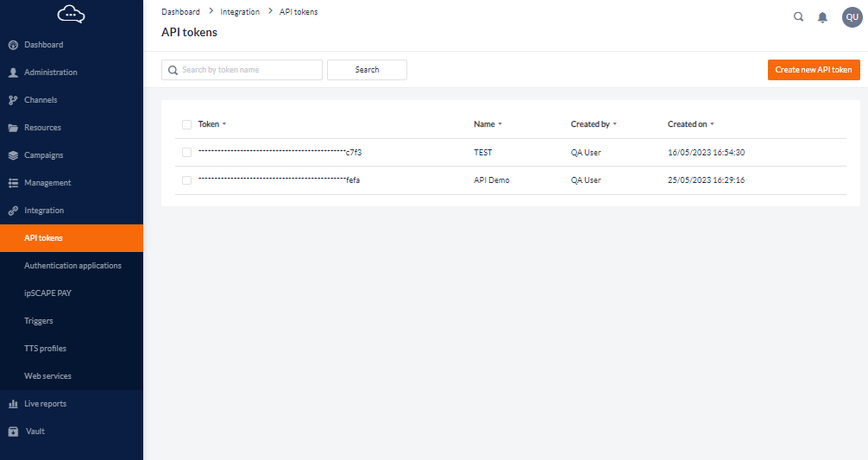
Task: Check the box for the TEST token
Action: [x=186, y=153]
